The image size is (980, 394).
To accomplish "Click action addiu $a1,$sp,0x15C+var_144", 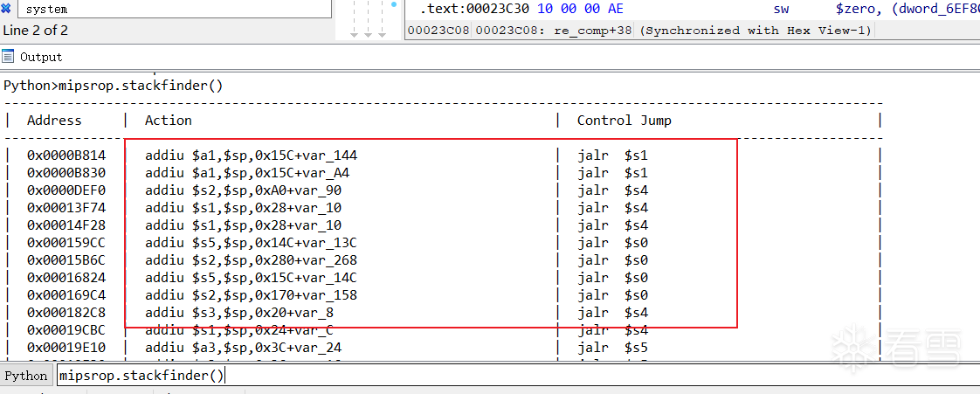I will point(252,156).
